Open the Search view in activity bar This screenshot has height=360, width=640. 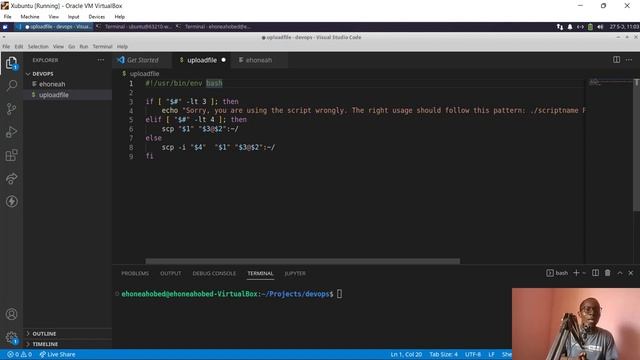(11, 85)
